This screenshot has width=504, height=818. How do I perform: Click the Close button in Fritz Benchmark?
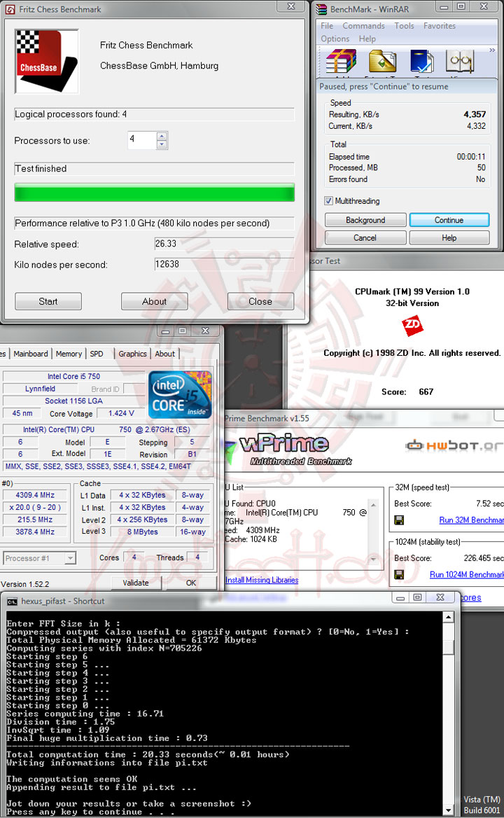(x=260, y=302)
